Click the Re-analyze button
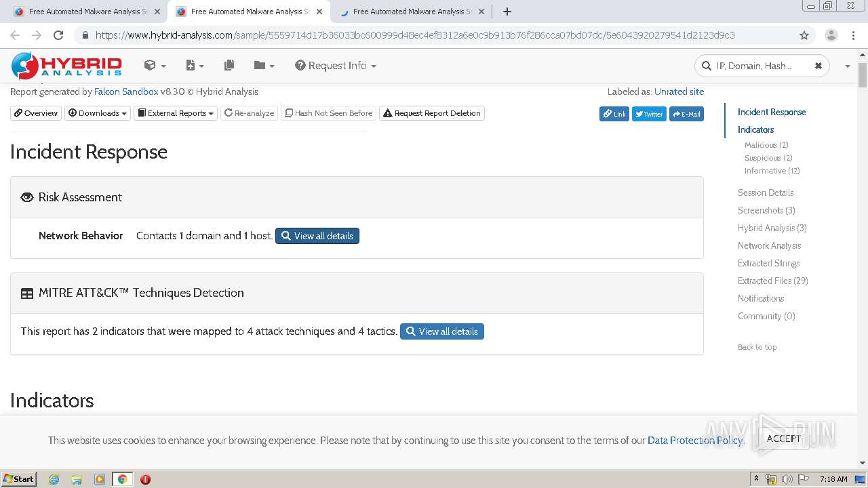This screenshot has width=868, height=488. [x=249, y=113]
